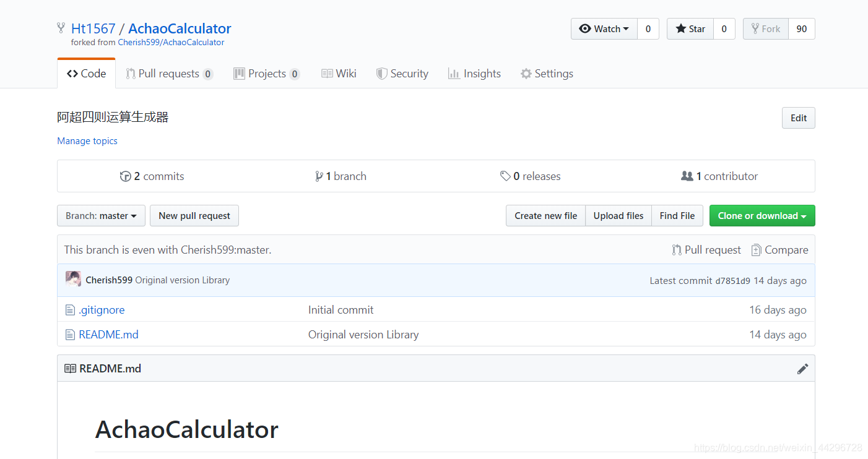The width and height of the screenshot is (868, 459).
Task: Open the .gitignore file
Action: (102, 310)
